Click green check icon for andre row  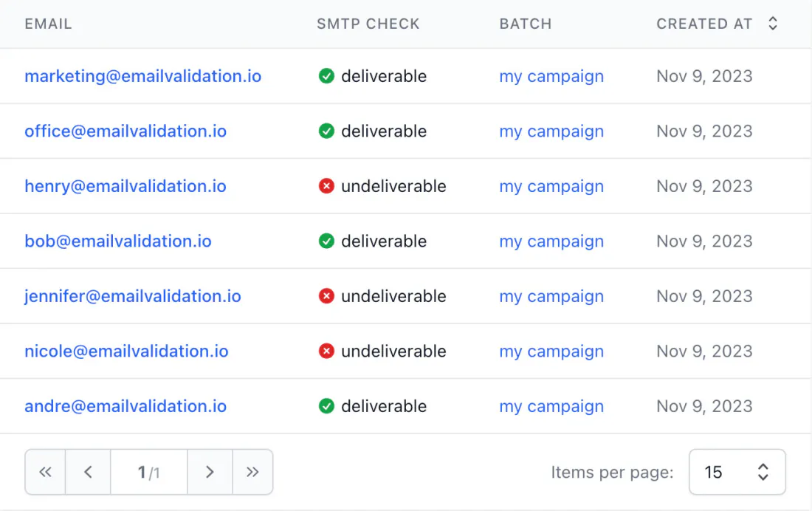[326, 406]
